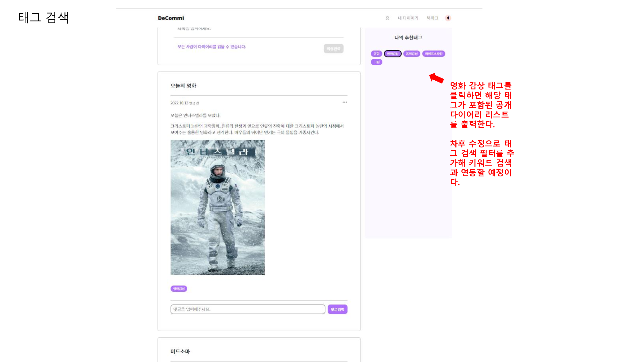644x362 pixels.
Task: Select the 운동 recommended tag
Action: tap(376, 54)
